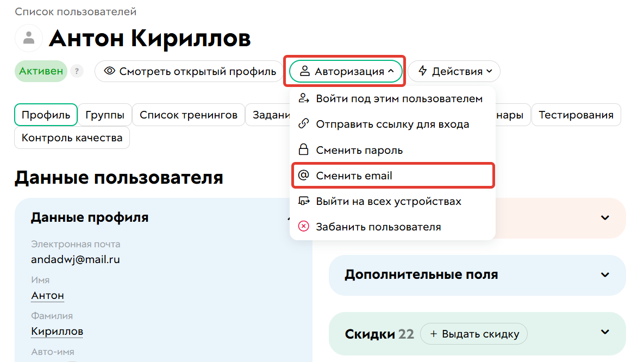This screenshot has width=644, height=362.
Task: Click the red ban icon next to «Забанить пользователя»
Action: coord(304,226)
